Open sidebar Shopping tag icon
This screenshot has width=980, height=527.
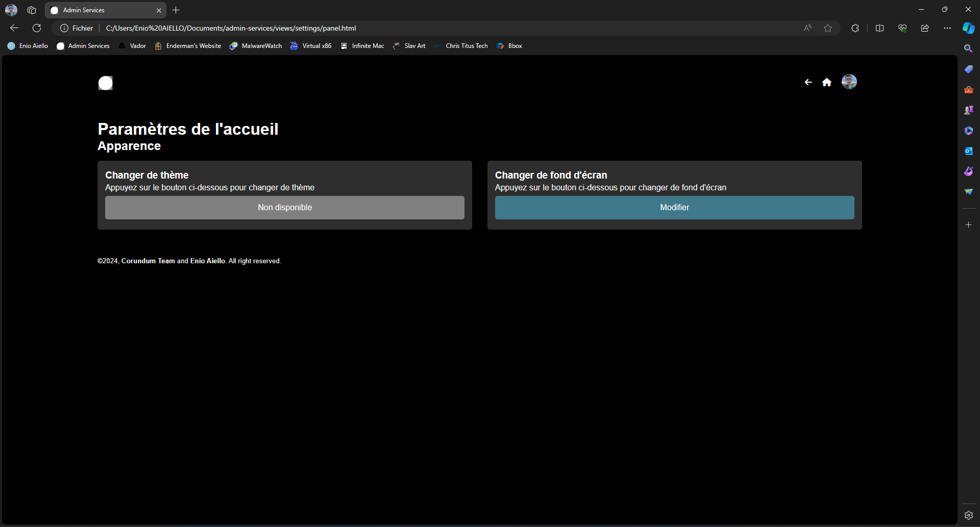pos(968,69)
